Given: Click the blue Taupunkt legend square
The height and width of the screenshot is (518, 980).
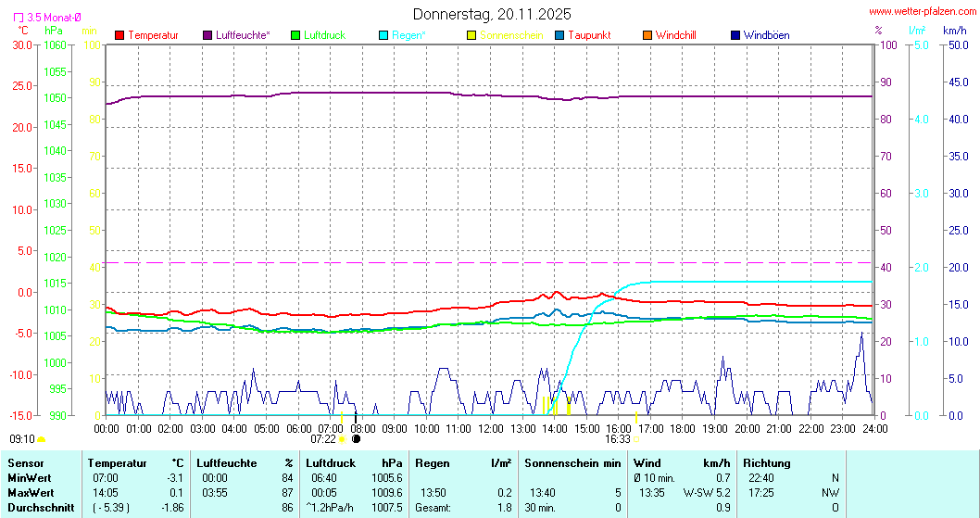Looking at the screenshot, I should 559,35.
